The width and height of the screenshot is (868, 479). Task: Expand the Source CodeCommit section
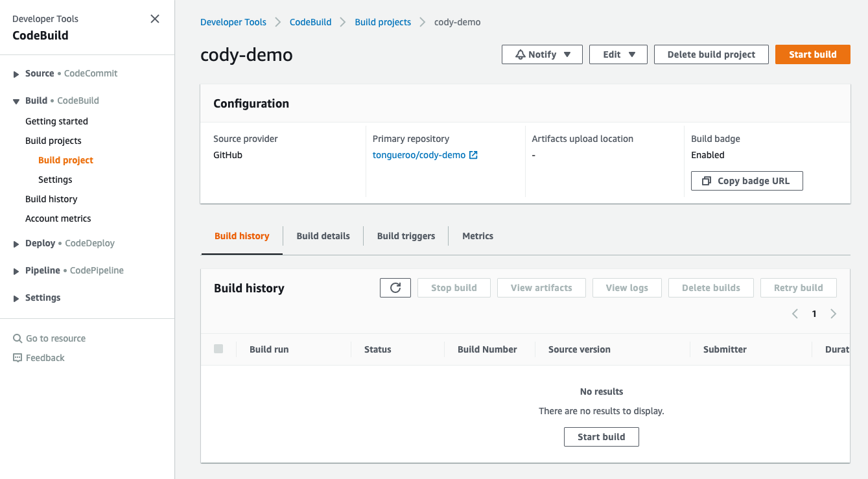click(x=16, y=74)
